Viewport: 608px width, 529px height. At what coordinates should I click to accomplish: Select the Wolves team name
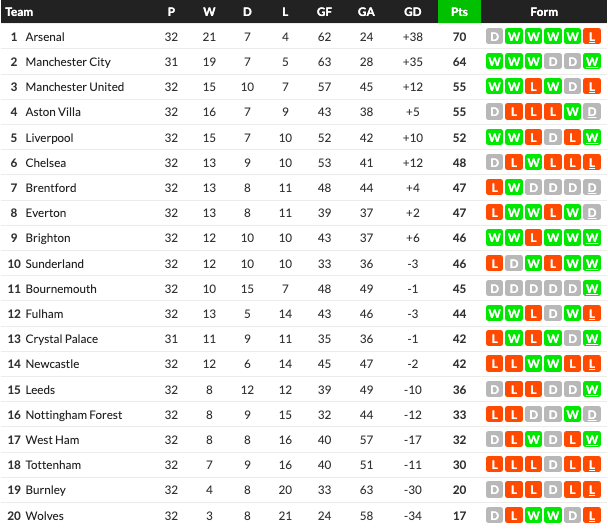pos(46,516)
